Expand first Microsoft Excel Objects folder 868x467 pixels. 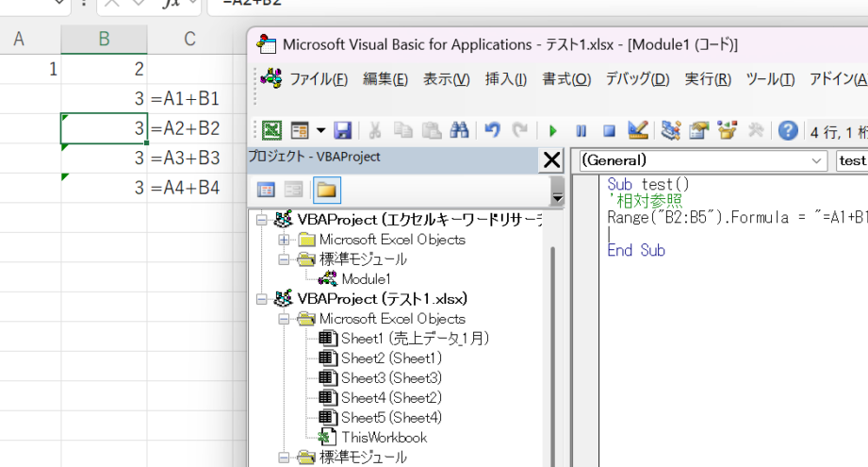(283, 240)
